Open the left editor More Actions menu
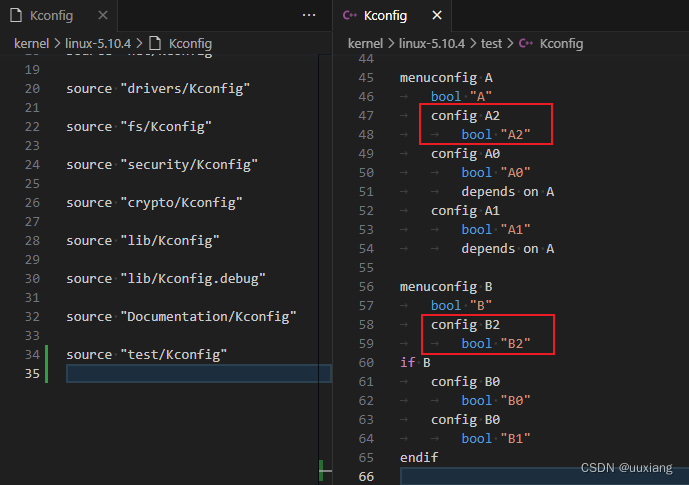The image size is (689, 485). [x=309, y=15]
